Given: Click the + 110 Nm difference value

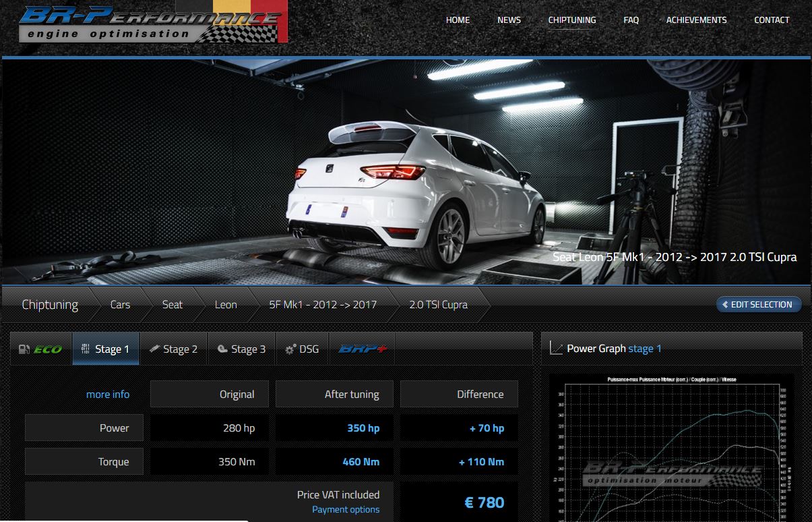Looking at the screenshot, I should [x=482, y=462].
